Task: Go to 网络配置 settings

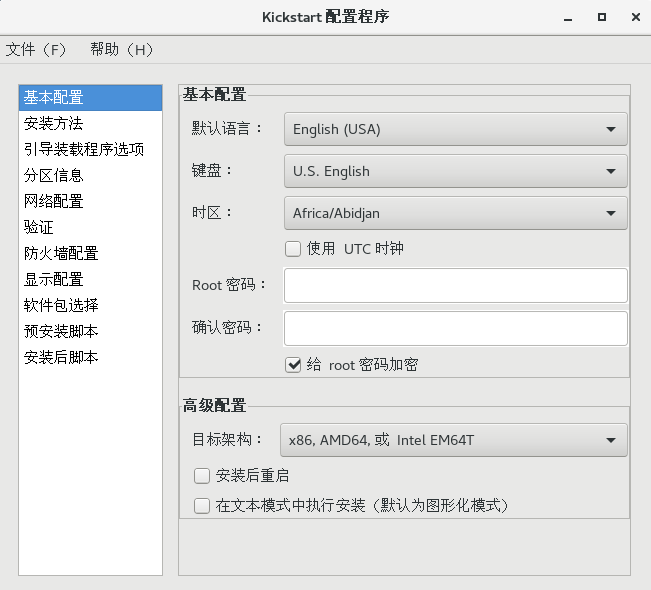Action: pos(54,202)
